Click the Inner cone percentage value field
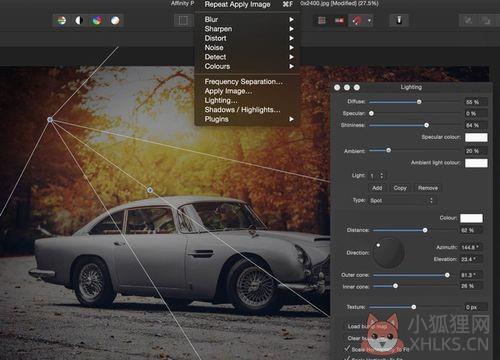This screenshot has width=500, height=360. coord(471,286)
